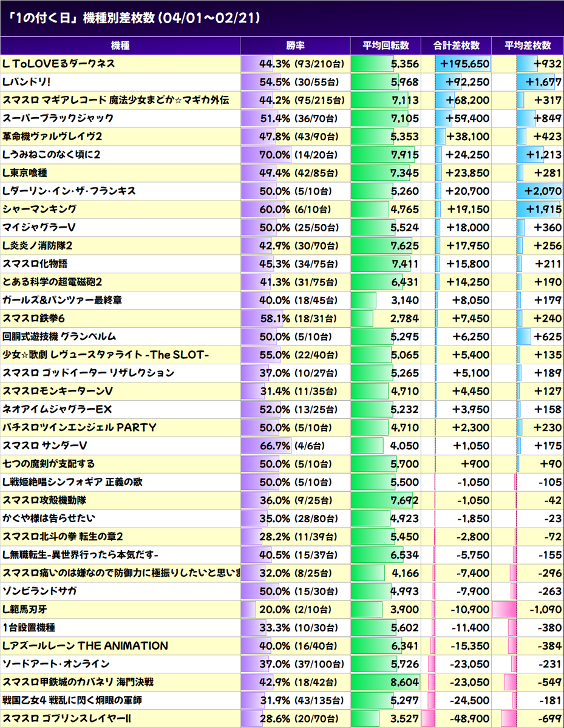Viewport: 564px width, 728px height.
Task: Select 革命機ヴァルヴレイヴ2 in the table
Action: [52, 137]
